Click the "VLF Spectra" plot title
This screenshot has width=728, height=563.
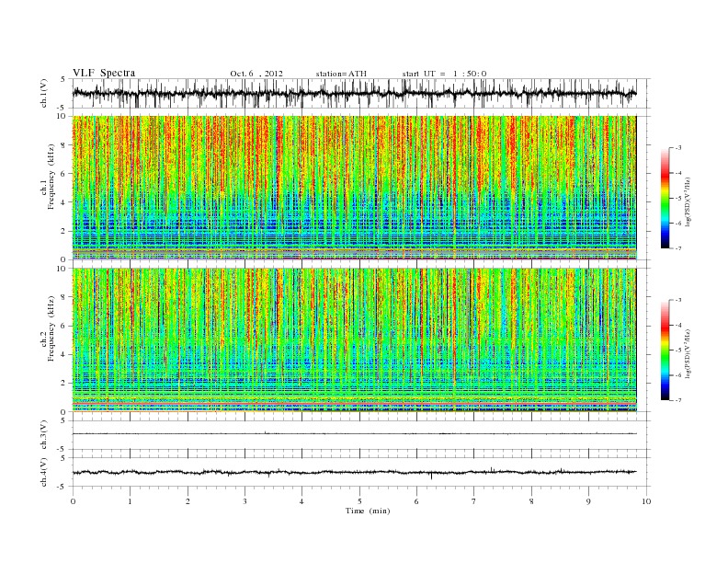tap(104, 73)
